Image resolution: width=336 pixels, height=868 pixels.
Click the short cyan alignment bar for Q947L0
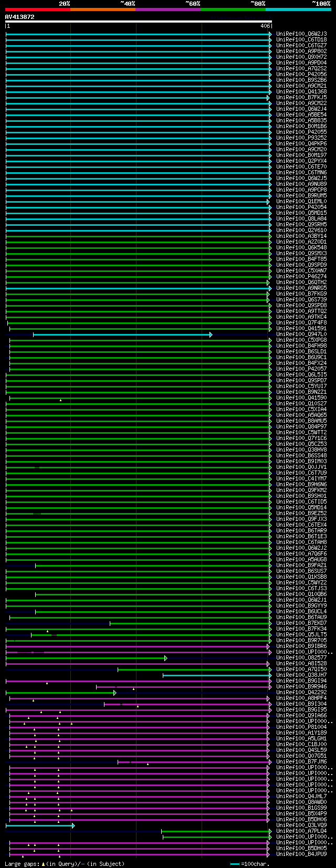122,334
